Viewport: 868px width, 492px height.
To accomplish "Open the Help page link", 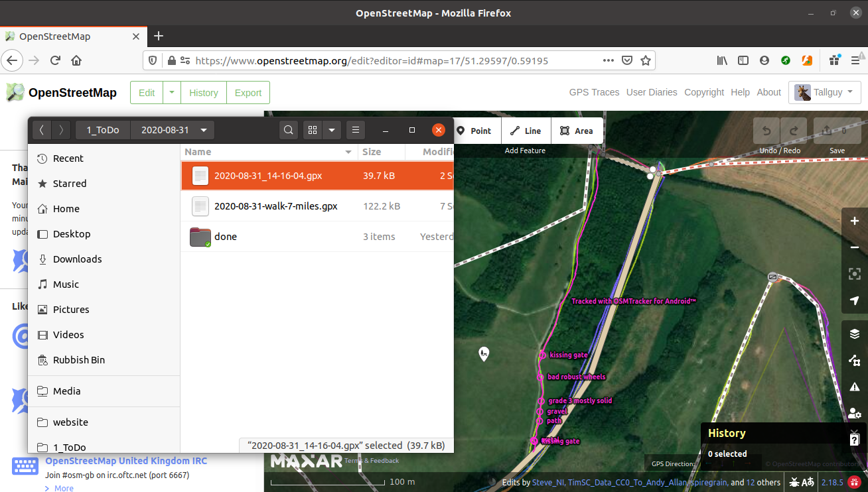I will [x=740, y=92].
